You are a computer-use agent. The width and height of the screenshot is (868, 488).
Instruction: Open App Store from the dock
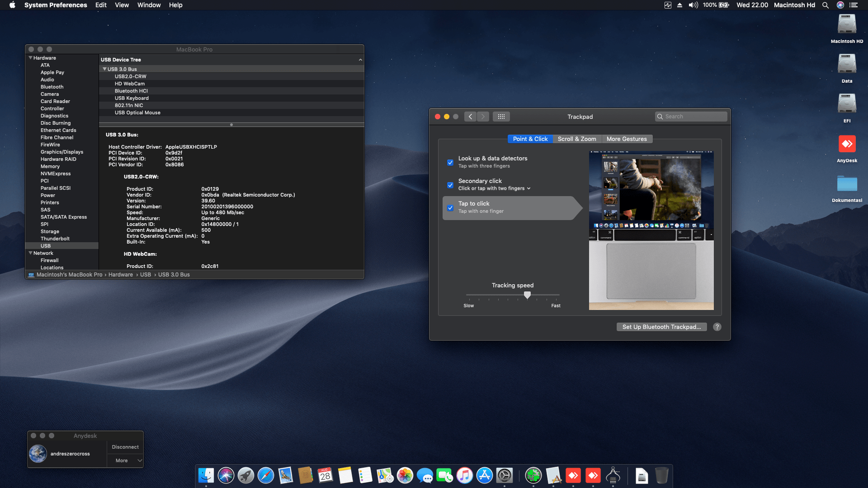tap(485, 475)
